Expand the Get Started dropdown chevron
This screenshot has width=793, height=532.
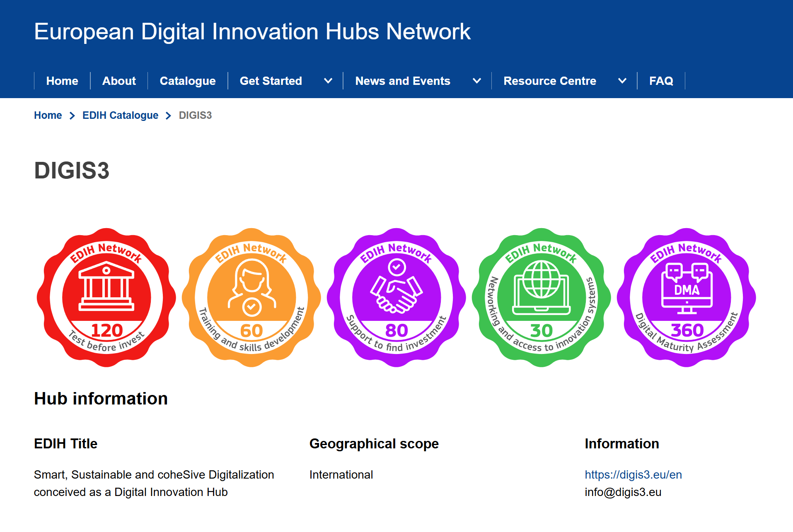(x=328, y=81)
